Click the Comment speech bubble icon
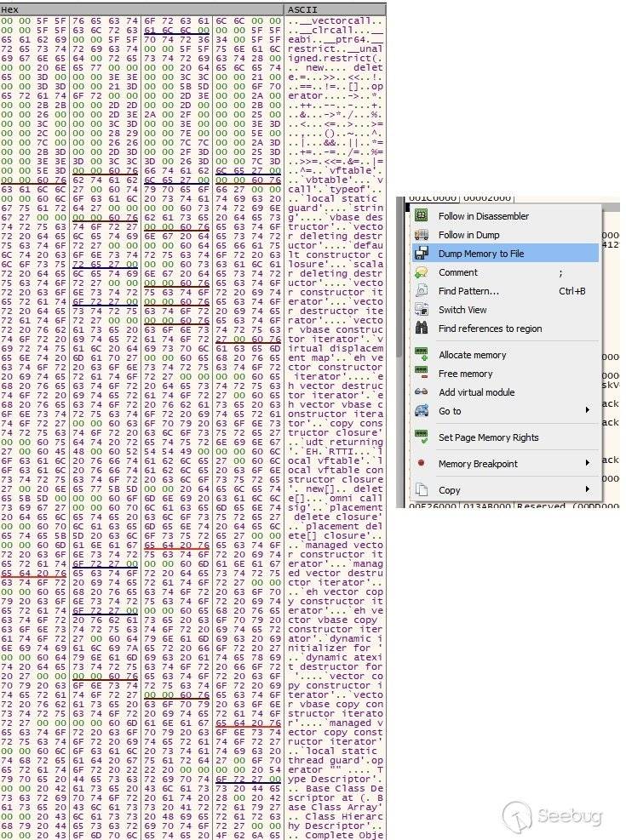The width and height of the screenshot is (626, 840). click(422, 272)
